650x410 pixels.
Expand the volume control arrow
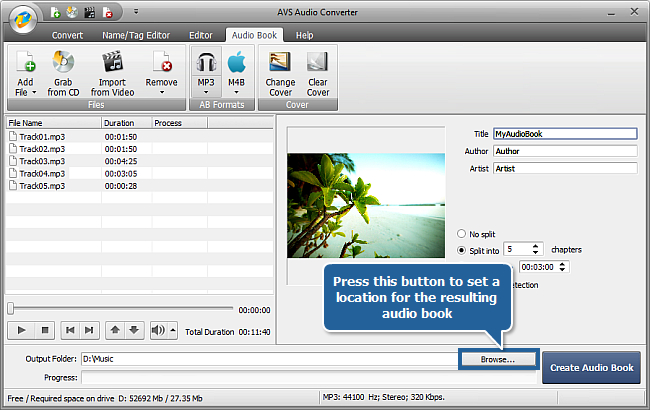tap(173, 330)
